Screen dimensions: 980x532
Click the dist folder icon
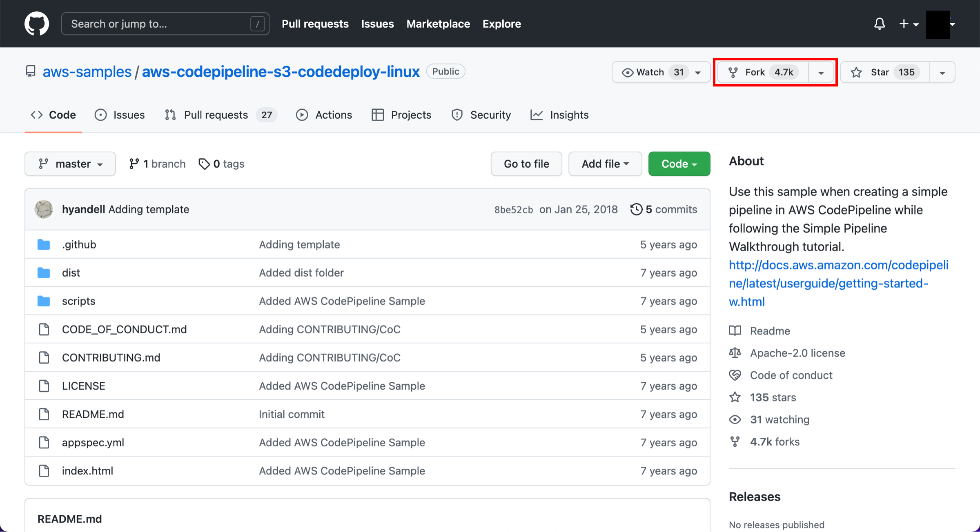pos(44,273)
